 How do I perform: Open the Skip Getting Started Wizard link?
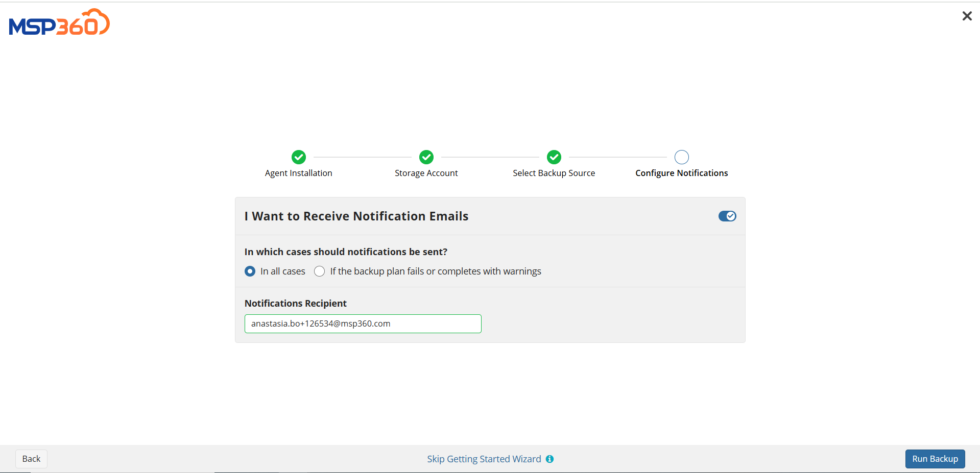(484, 459)
